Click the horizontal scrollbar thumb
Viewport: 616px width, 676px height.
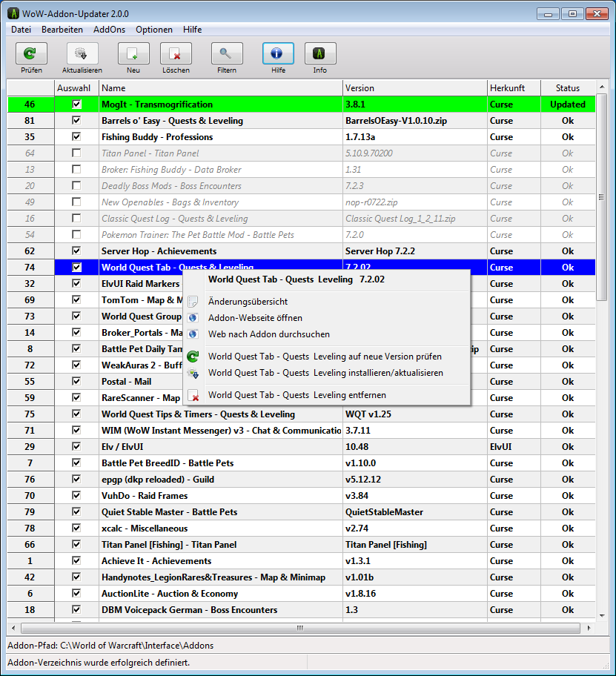(x=300, y=628)
